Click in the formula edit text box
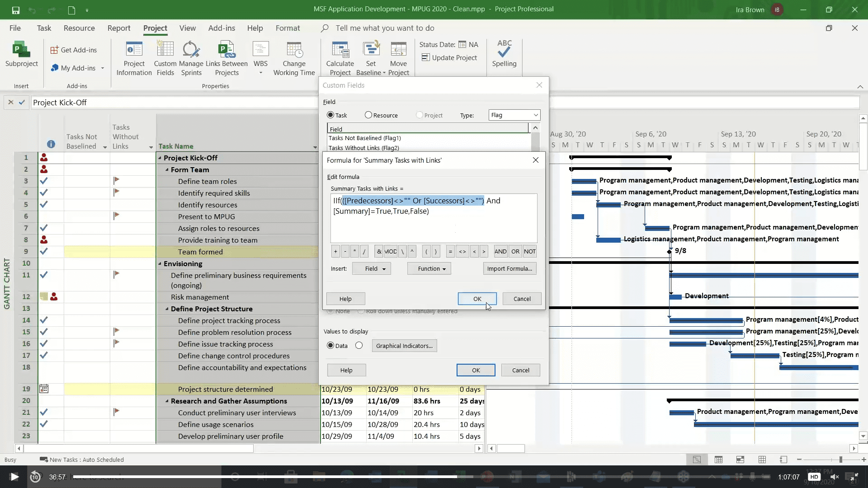 (434, 218)
